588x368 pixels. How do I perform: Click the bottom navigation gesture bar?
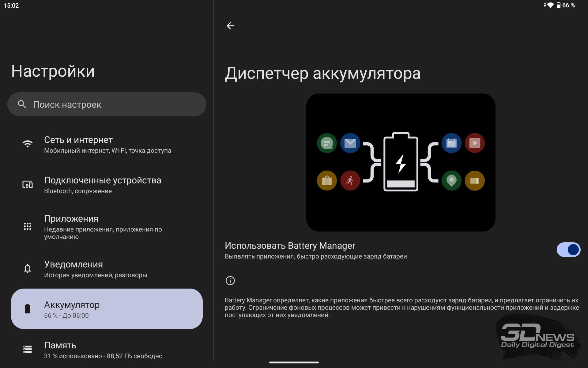point(294,362)
